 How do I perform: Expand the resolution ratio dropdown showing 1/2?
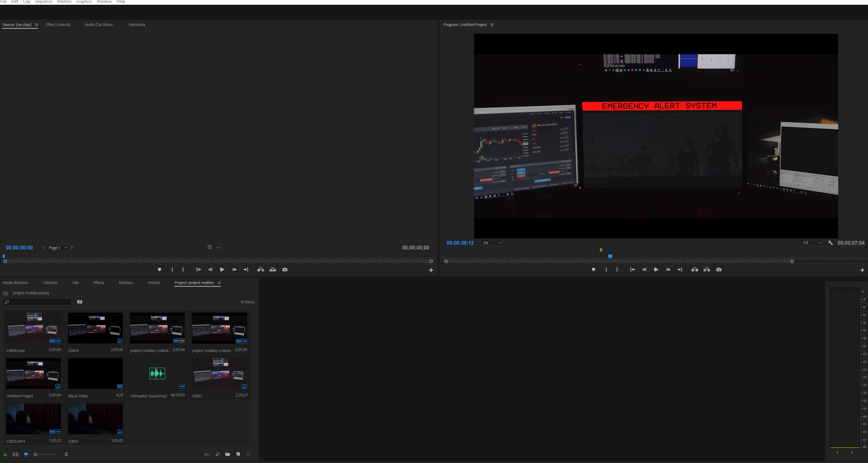pos(812,243)
